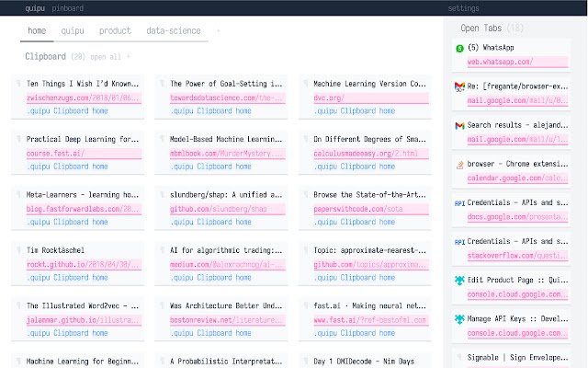This screenshot has width=588, height=368.
Task: Open the bostonreview.net link
Action: point(227,320)
